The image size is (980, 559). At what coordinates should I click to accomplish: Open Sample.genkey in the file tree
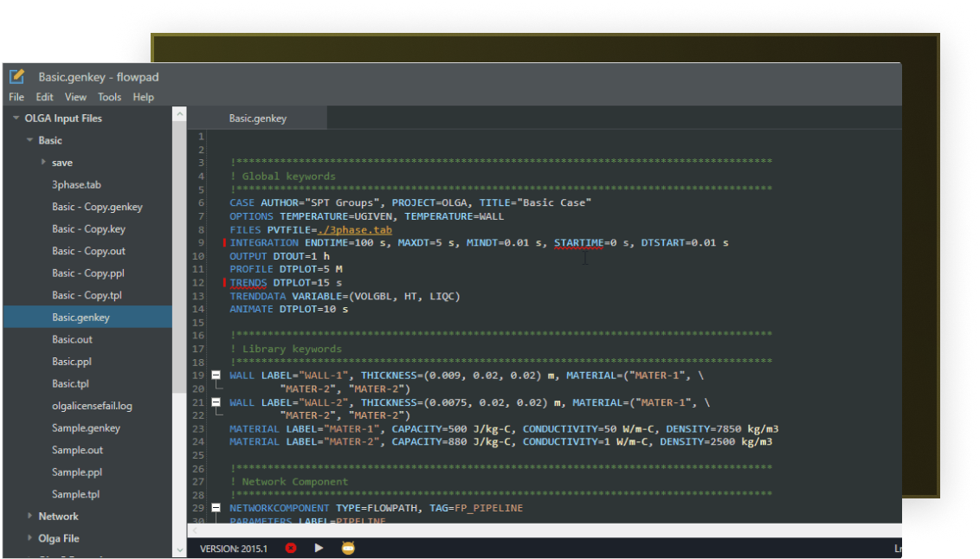click(x=86, y=428)
